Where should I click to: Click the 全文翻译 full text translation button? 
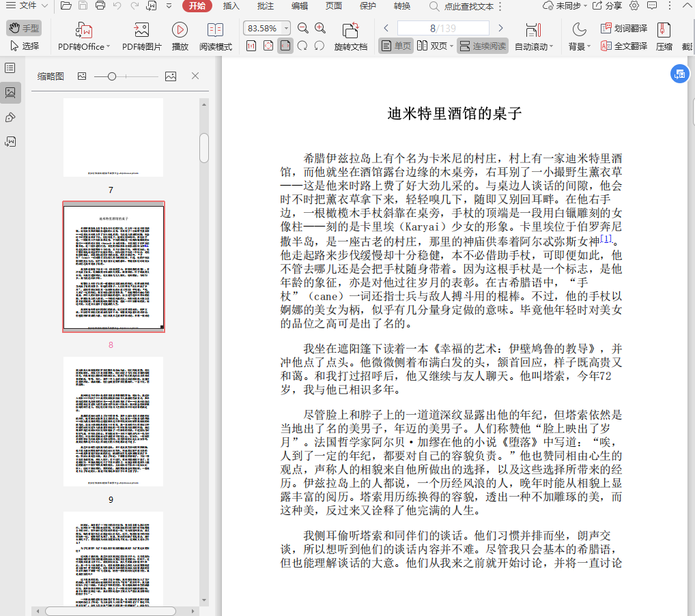(623, 46)
